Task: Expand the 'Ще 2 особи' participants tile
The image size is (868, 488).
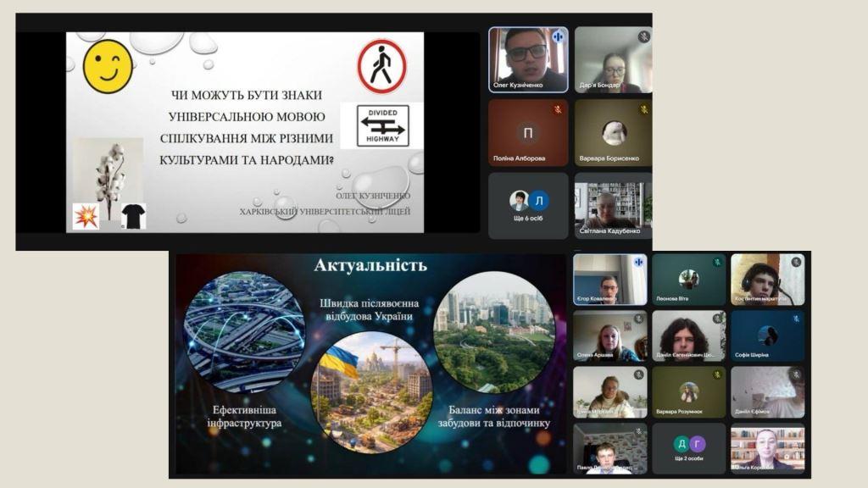Action: tap(688, 448)
